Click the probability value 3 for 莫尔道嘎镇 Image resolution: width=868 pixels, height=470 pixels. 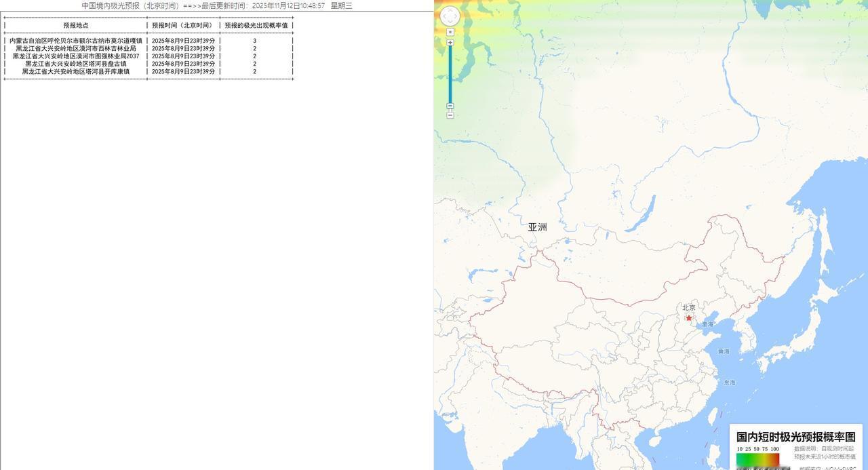(x=255, y=41)
